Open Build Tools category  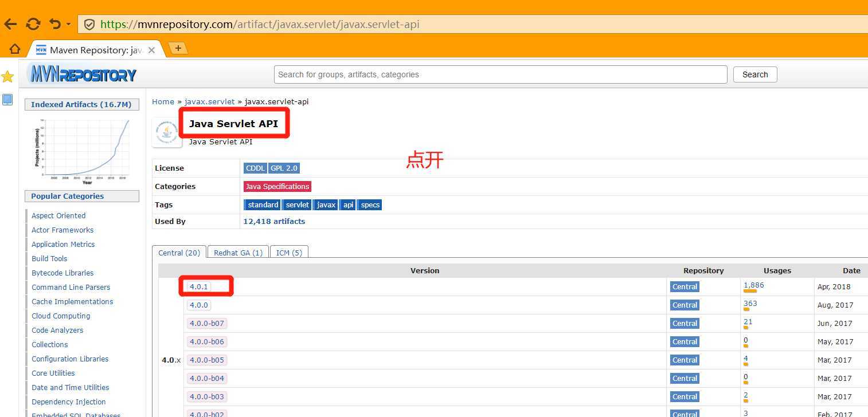[x=49, y=259]
